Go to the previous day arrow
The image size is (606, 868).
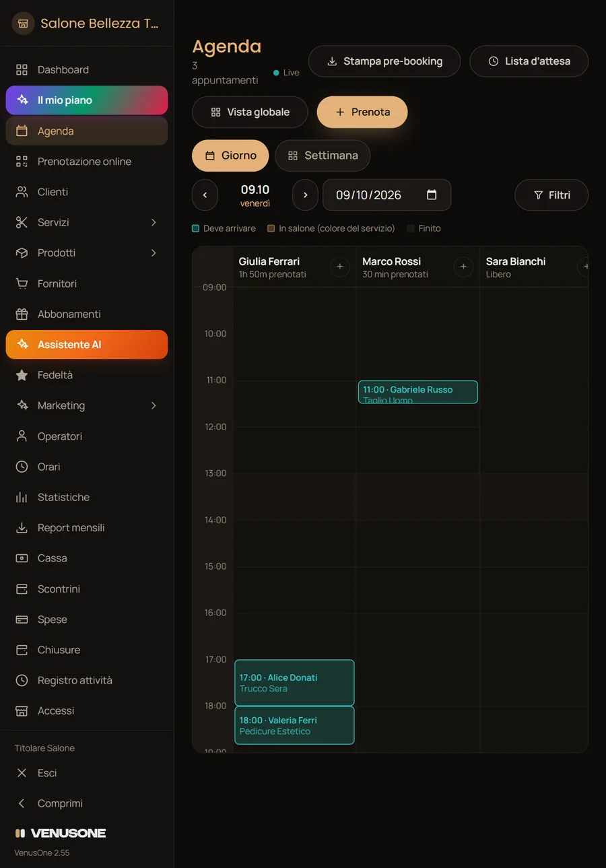coord(205,195)
